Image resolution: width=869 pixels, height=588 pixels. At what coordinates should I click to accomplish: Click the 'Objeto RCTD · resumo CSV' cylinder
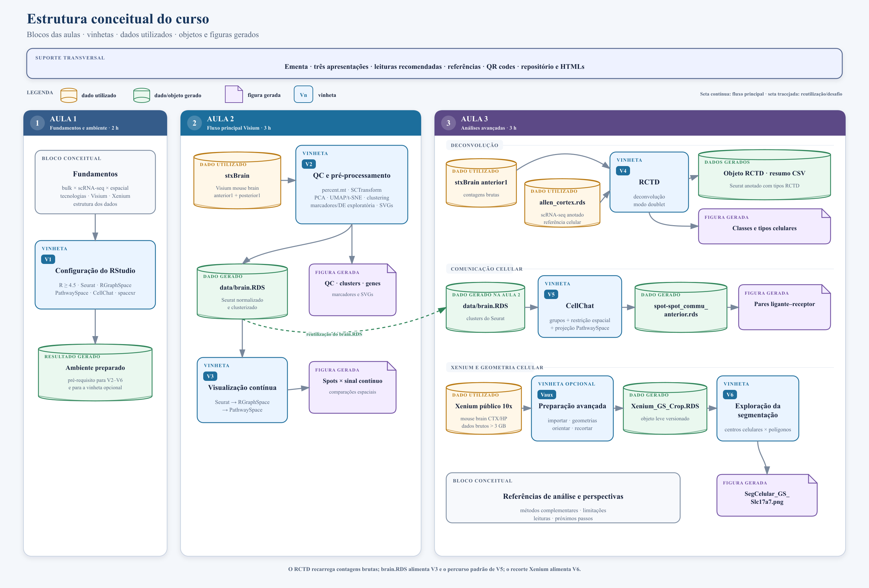pos(764,175)
